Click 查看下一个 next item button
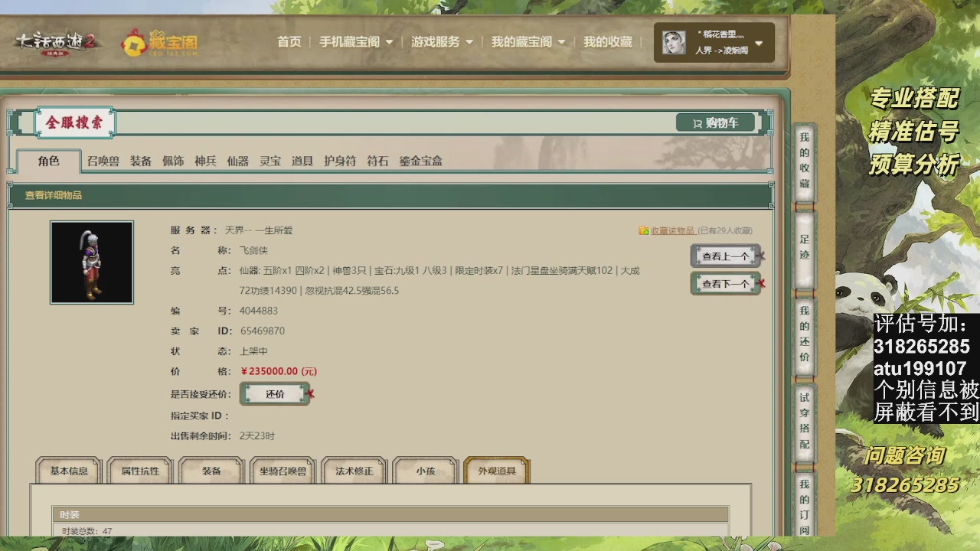980x551 pixels. (x=725, y=284)
